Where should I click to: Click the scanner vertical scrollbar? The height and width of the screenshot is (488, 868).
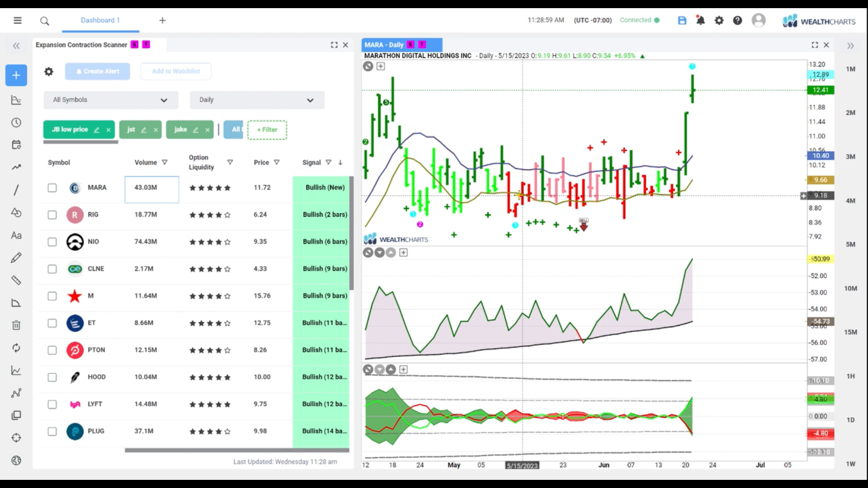(351, 233)
